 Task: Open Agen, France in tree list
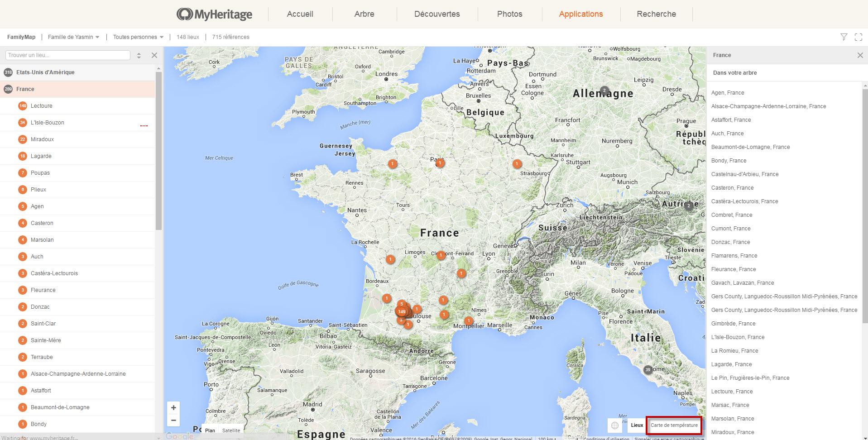(x=728, y=93)
